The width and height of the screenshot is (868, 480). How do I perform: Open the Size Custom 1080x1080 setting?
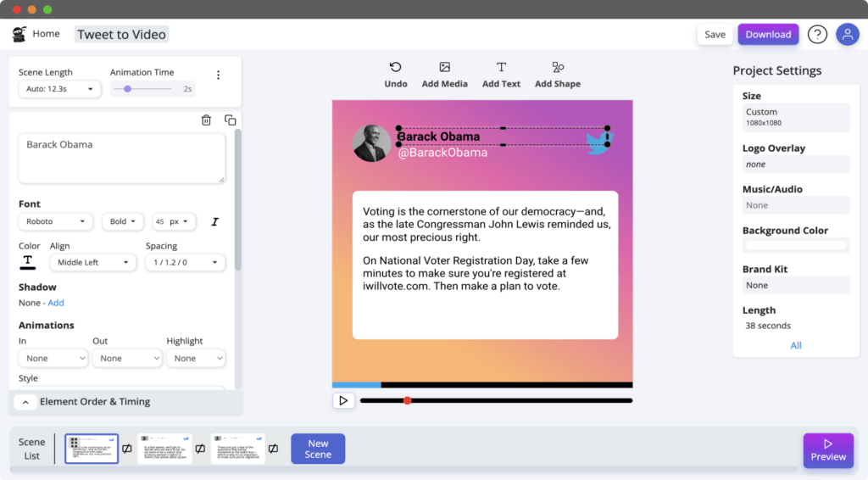tap(795, 117)
